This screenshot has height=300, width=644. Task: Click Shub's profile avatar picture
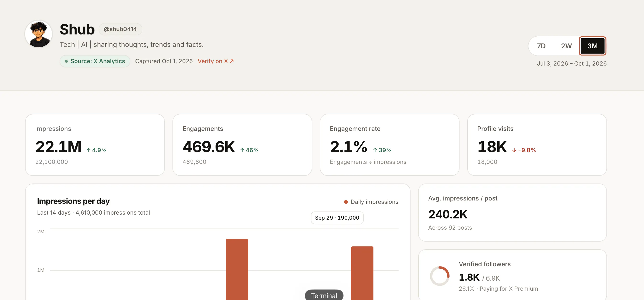[39, 34]
